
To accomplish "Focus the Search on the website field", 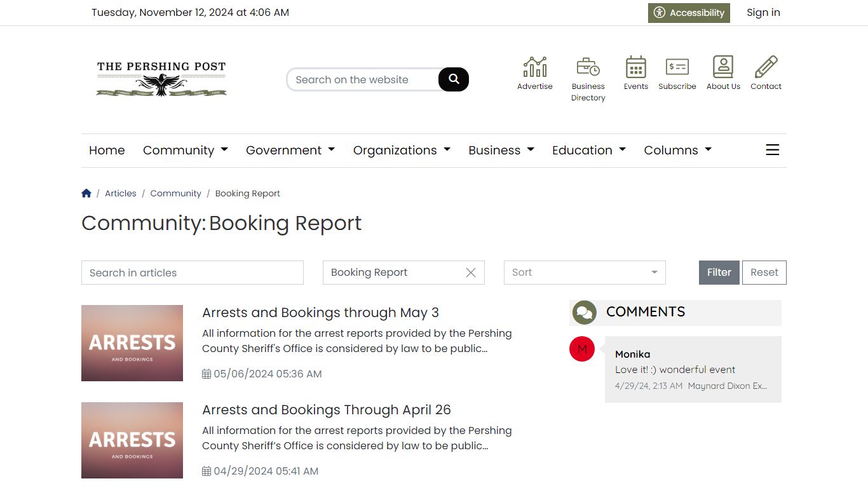I will [363, 79].
